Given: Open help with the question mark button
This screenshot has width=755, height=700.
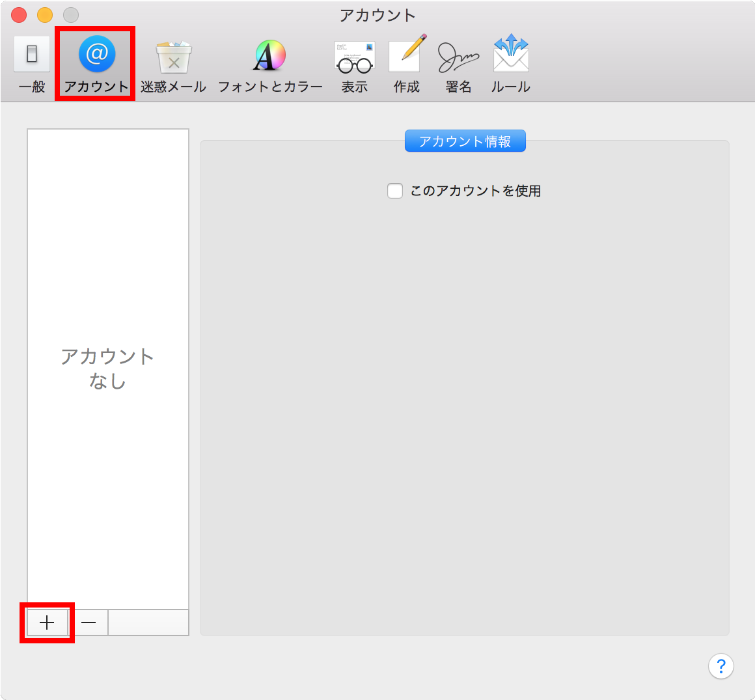Looking at the screenshot, I should pos(721,666).
